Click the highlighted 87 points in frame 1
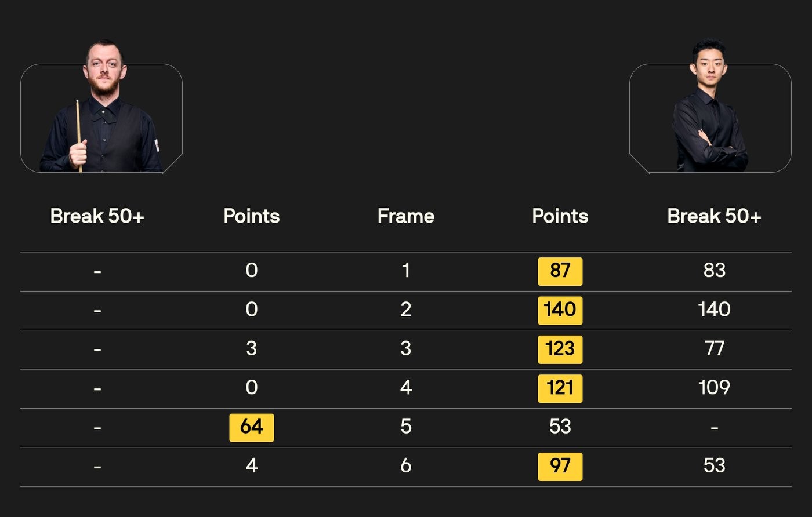 560,271
